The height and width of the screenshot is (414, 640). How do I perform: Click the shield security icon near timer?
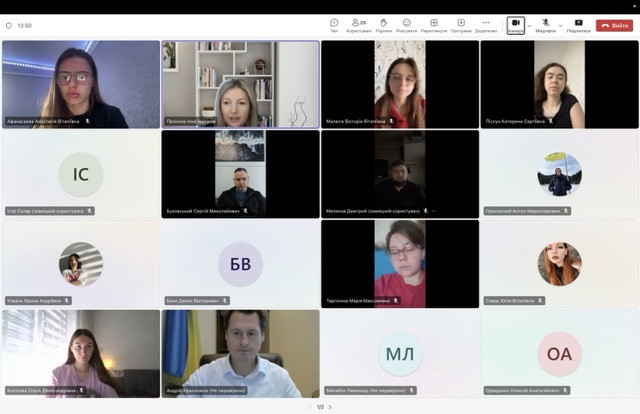point(9,25)
